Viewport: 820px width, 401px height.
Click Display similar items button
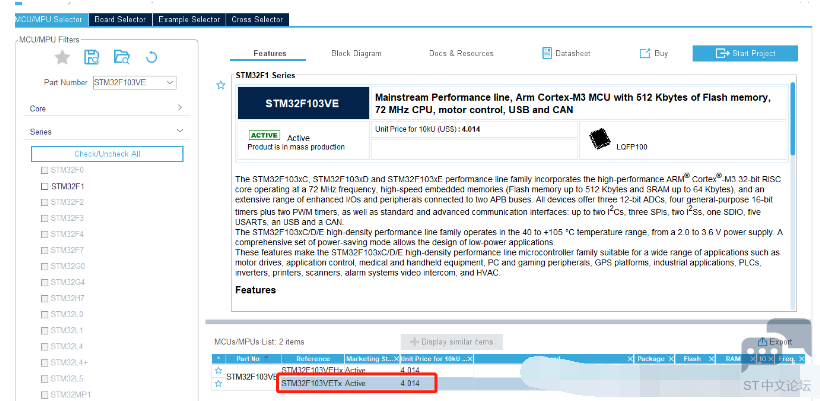pyautogui.click(x=452, y=342)
